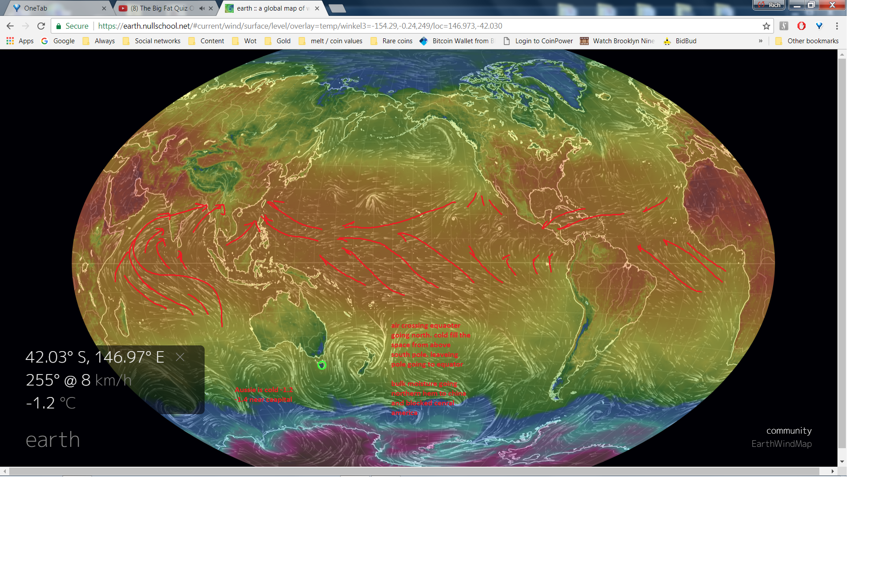The width and height of the screenshot is (882, 588).
Task: Click the horizontal scrollbar thumb
Action: click(x=414, y=471)
